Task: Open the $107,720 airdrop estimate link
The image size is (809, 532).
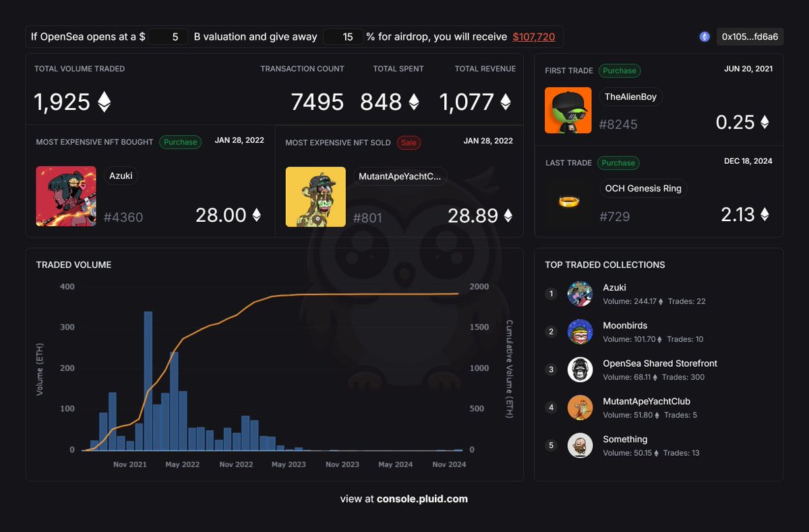Action: (x=534, y=36)
